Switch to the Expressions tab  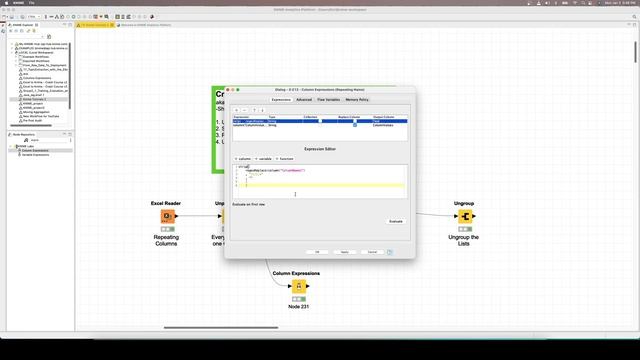[x=281, y=100]
